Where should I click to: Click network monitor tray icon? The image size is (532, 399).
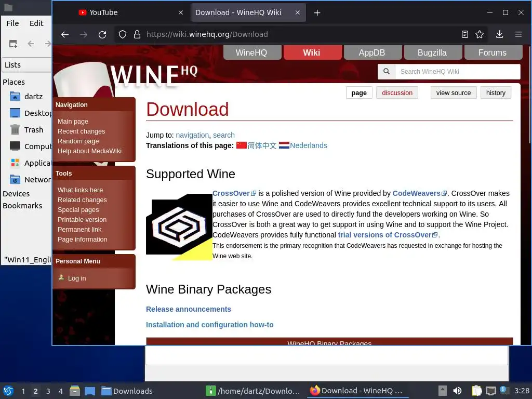pyautogui.click(x=490, y=391)
